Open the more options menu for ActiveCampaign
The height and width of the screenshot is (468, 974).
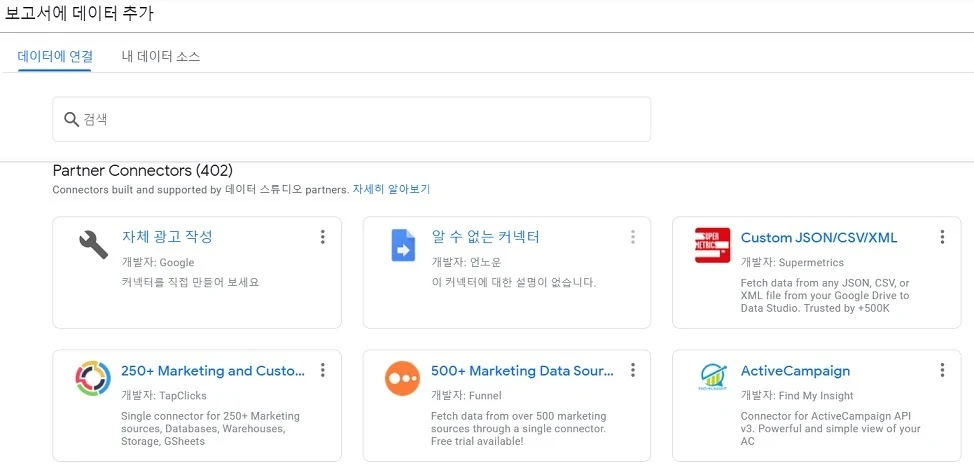coord(942,370)
